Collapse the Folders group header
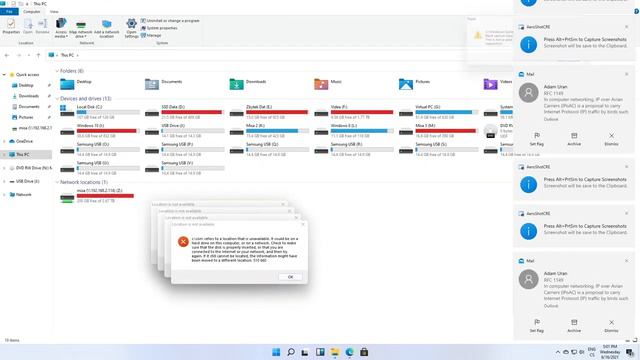Viewport: 640px width, 360px height. coord(57,71)
